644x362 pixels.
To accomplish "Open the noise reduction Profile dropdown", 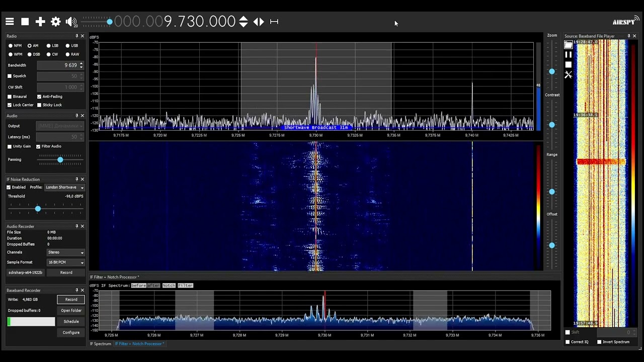I will pos(64,188).
